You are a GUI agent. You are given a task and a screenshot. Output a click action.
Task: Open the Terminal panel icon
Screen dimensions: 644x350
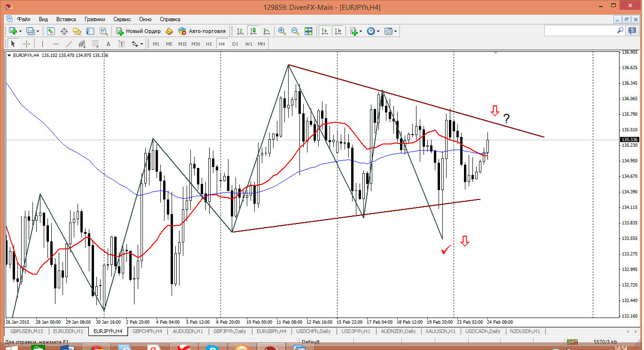[90, 31]
